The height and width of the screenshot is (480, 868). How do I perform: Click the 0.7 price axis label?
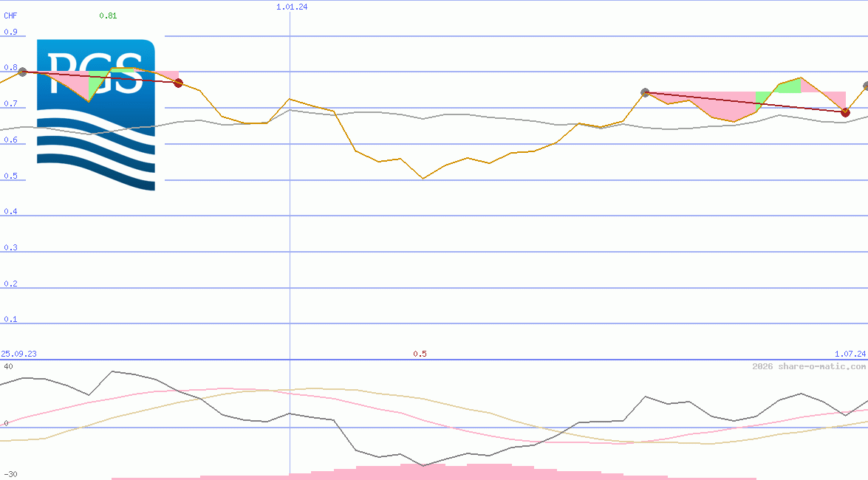coord(10,103)
